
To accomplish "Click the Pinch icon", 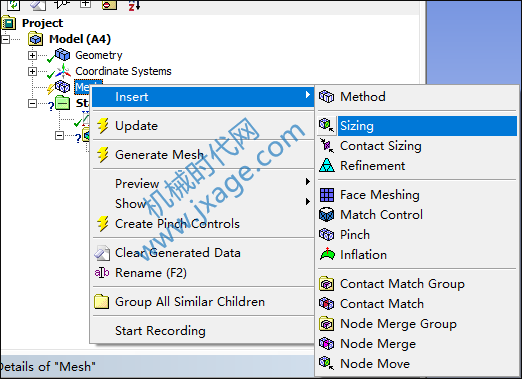I will (x=327, y=235).
